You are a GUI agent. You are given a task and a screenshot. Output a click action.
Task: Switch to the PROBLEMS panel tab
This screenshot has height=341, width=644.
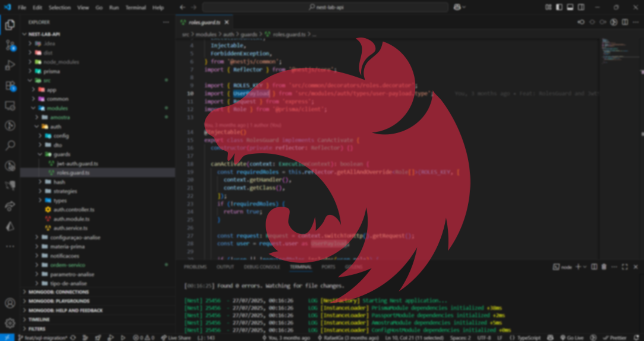pyautogui.click(x=195, y=267)
